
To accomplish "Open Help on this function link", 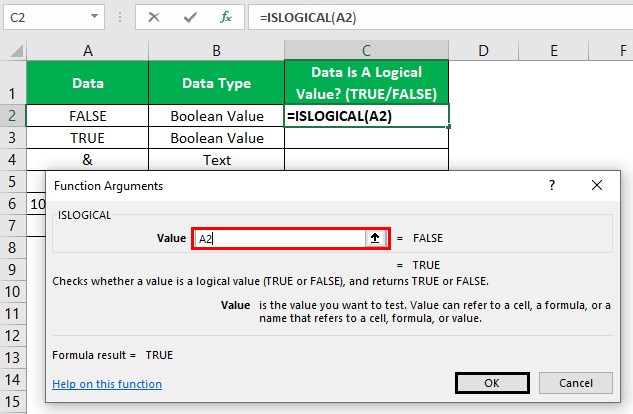I will [x=107, y=384].
